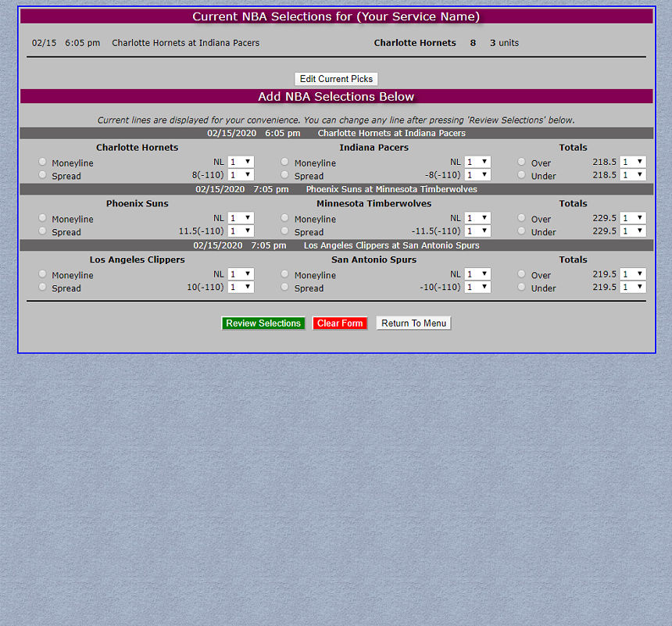Open units dropdown for Over 219.5
The image size is (672, 626).
pyautogui.click(x=633, y=274)
